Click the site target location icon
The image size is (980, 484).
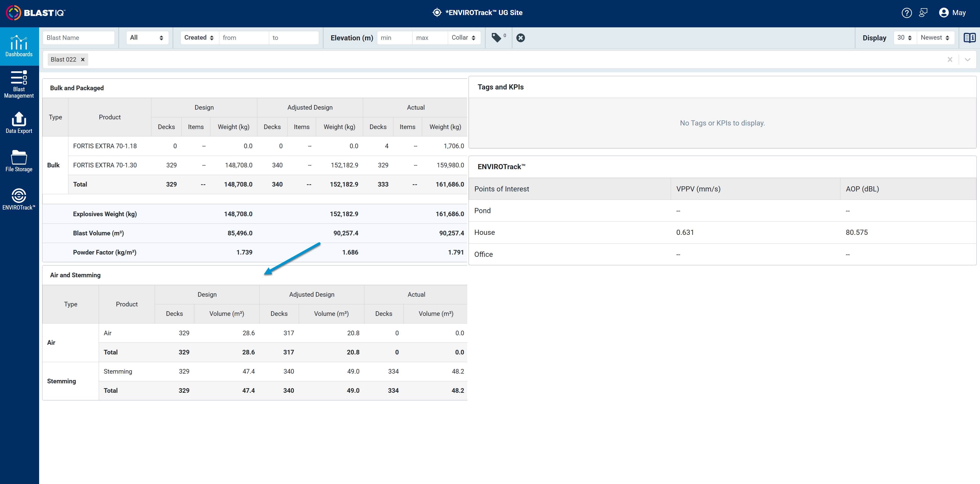pyautogui.click(x=437, y=13)
